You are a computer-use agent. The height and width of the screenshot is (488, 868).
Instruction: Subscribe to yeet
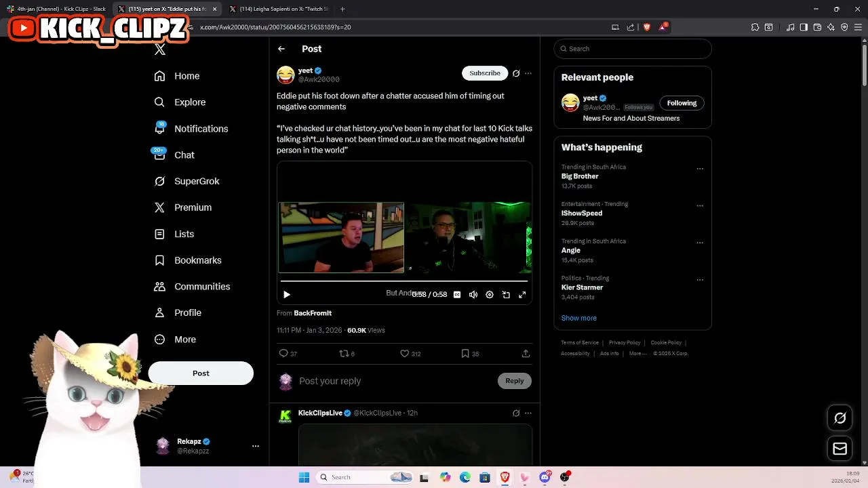point(485,73)
